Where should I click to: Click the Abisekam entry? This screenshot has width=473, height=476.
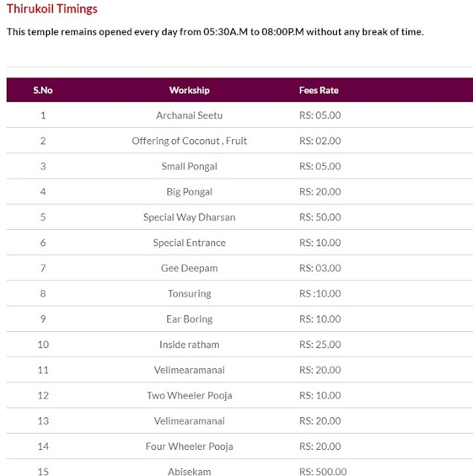point(190,472)
